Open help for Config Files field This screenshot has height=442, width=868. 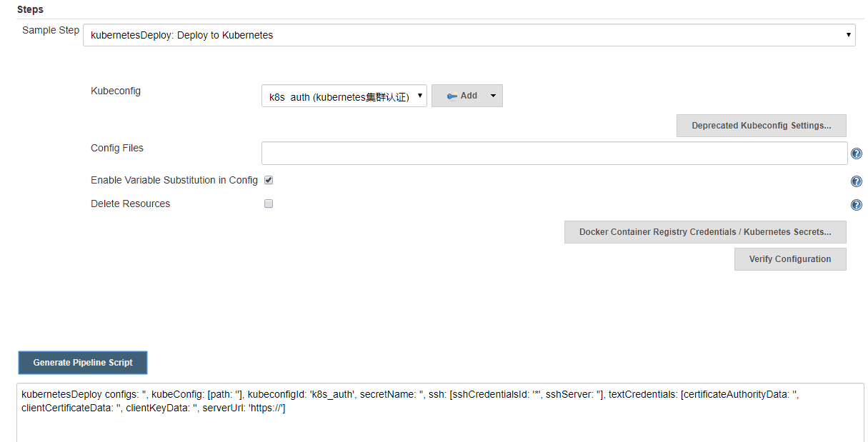[857, 154]
